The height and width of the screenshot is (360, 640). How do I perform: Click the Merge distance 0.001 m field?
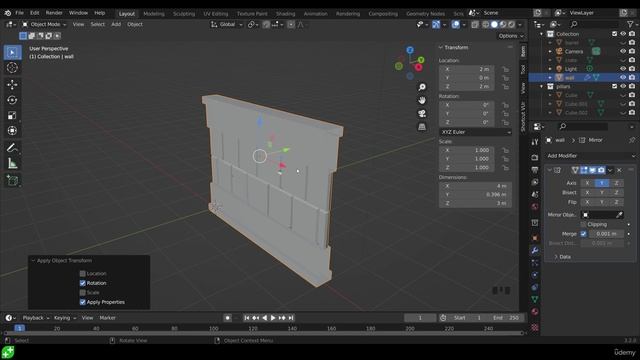[x=606, y=234]
